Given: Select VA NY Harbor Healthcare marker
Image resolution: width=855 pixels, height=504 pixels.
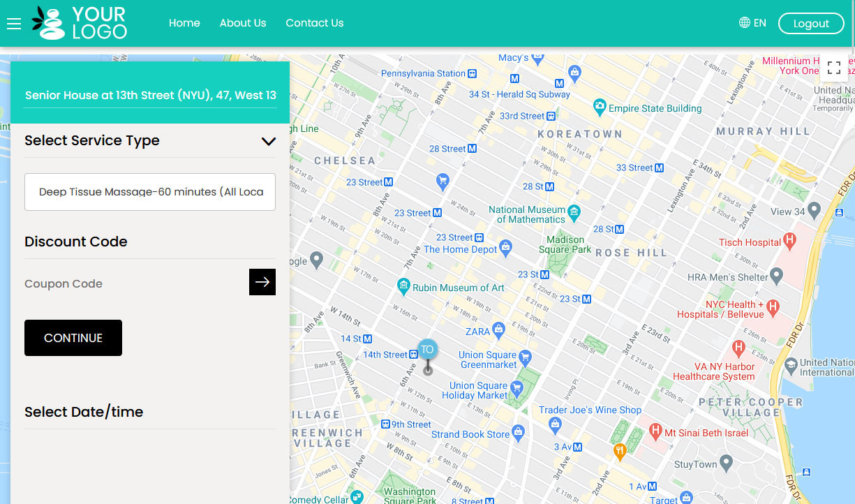Looking at the screenshot, I should click(x=738, y=348).
